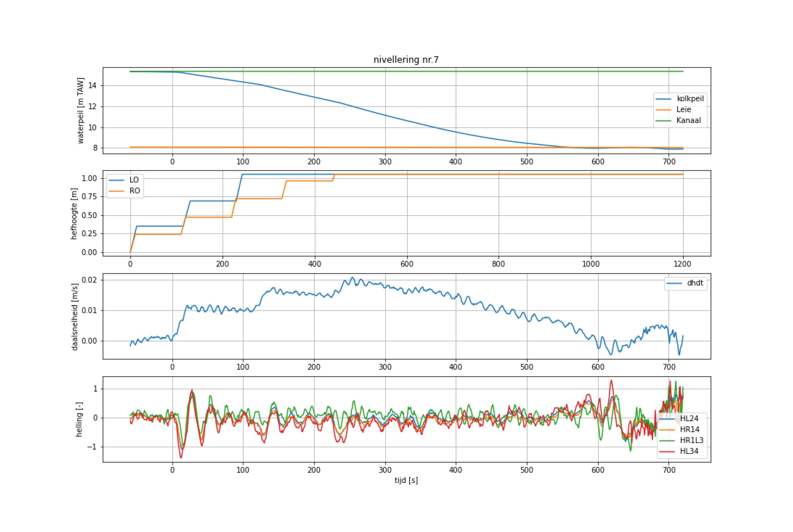Click the "10" tick on waterpeil axis

(x=93, y=128)
